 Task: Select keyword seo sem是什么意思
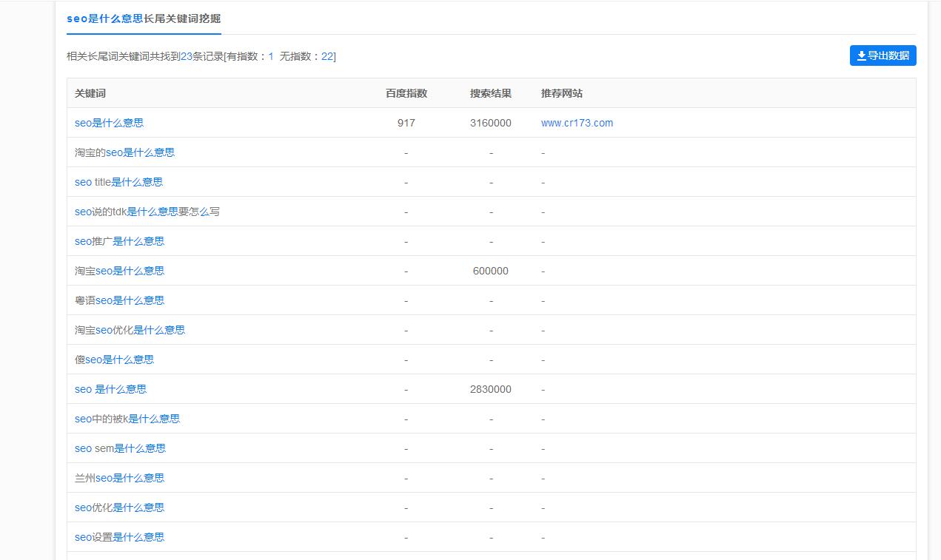(x=120, y=448)
